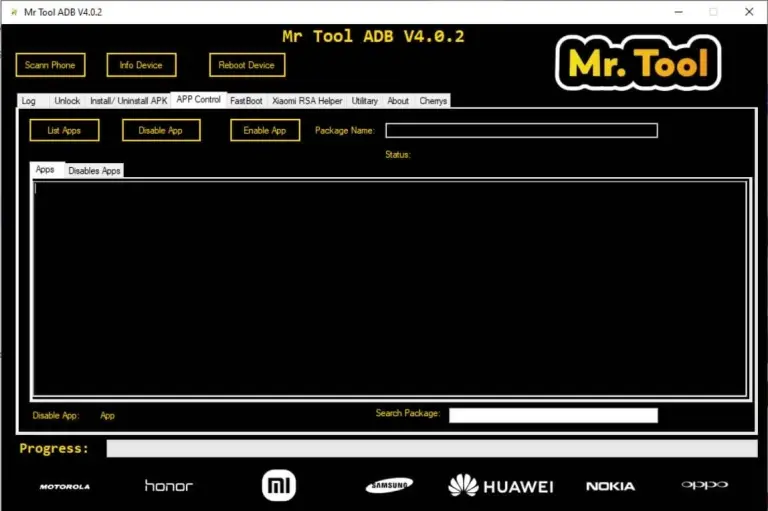Click the Progress bar
The image size is (768, 511).
pyautogui.click(x=432, y=448)
